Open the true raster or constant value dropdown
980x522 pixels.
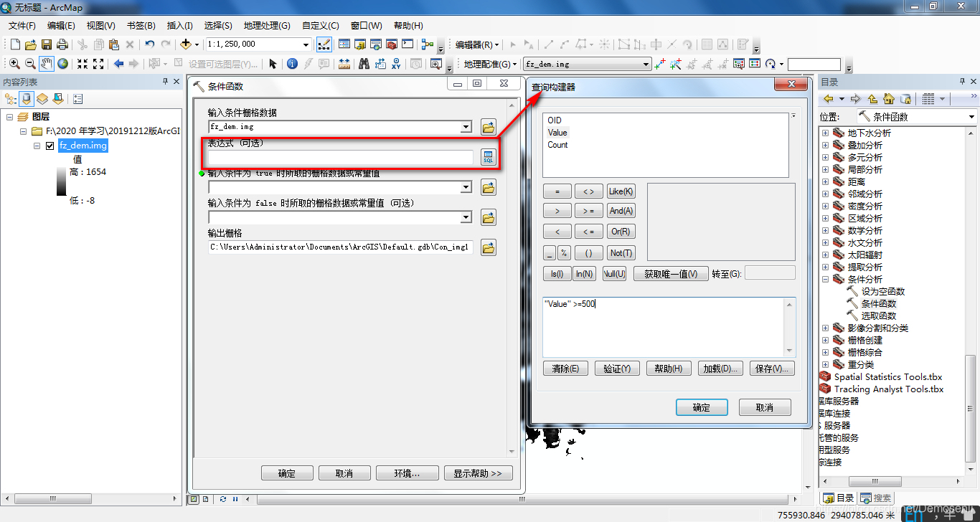pos(466,188)
